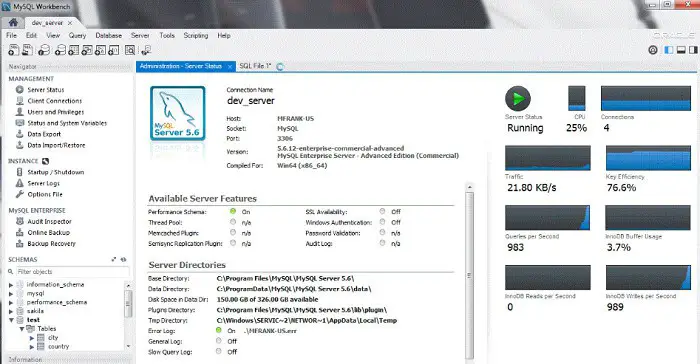Click the Audit Inspector icon
This screenshot has width=700, height=364.
point(20,221)
